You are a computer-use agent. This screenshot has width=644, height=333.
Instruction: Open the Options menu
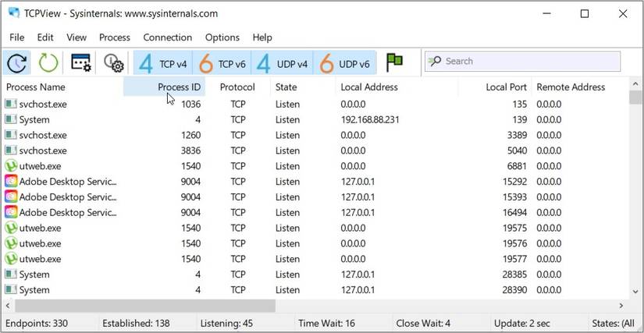222,37
